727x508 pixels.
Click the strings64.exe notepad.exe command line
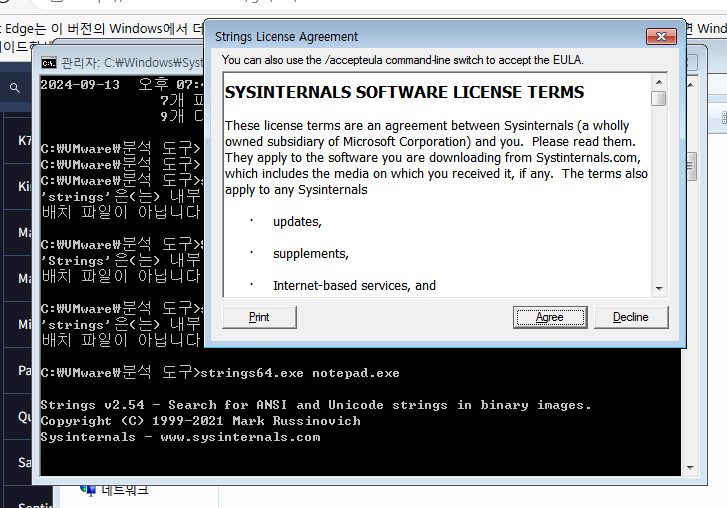(220, 373)
